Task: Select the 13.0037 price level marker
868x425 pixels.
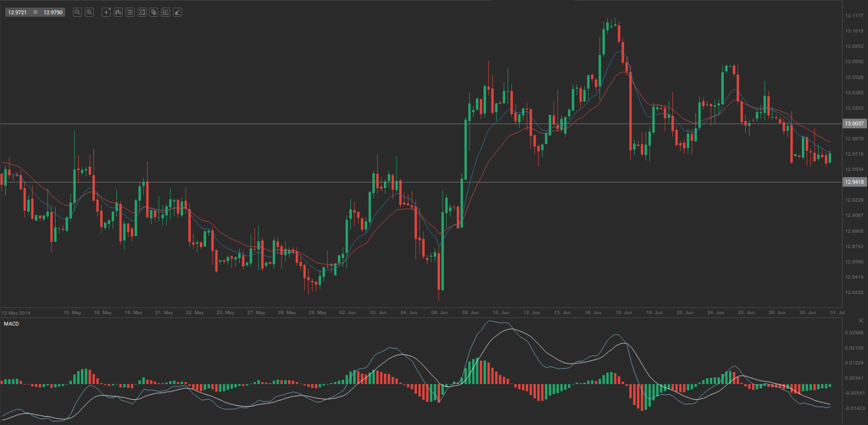Action: (x=854, y=124)
